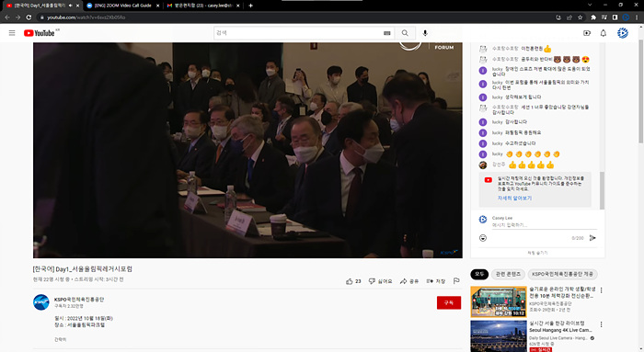This screenshot has width=644, height=352.
Task: Open Chrome three-dot menu
Action: coord(637,17)
